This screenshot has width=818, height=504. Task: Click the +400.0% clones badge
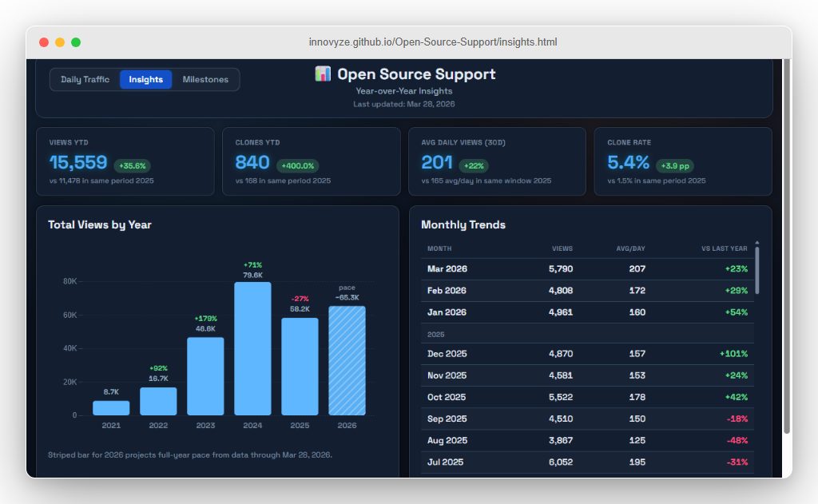[x=298, y=166]
